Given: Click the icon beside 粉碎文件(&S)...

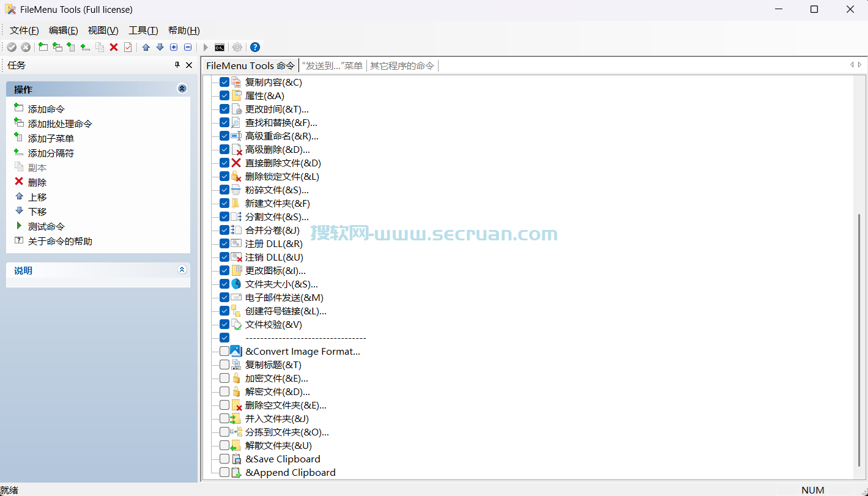Looking at the screenshot, I should pyautogui.click(x=236, y=190).
